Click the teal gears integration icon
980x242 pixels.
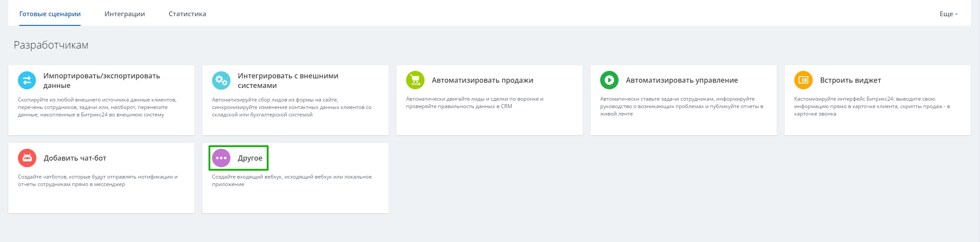click(x=221, y=80)
